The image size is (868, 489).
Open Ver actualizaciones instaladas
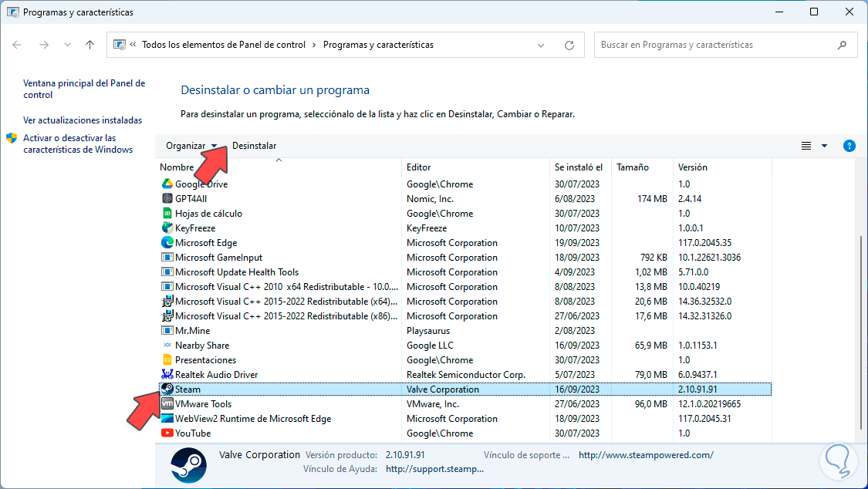click(x=83, y=120)
